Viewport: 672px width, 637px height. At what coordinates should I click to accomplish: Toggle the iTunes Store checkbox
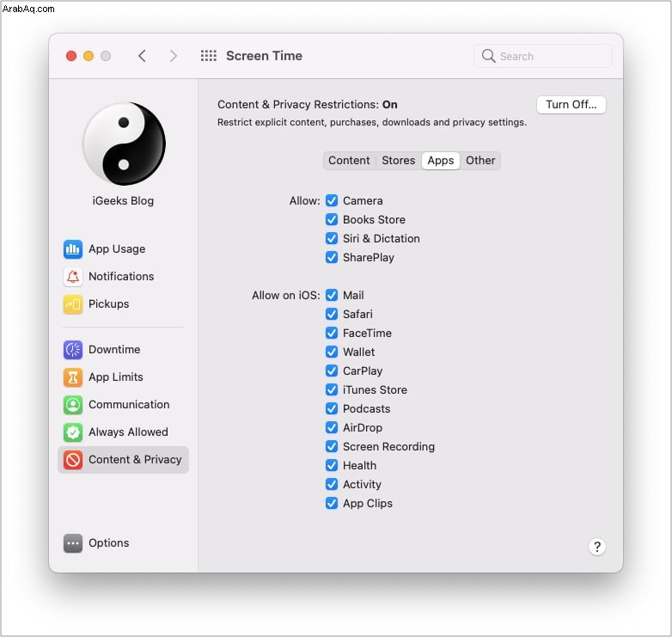tap(332, 389)
